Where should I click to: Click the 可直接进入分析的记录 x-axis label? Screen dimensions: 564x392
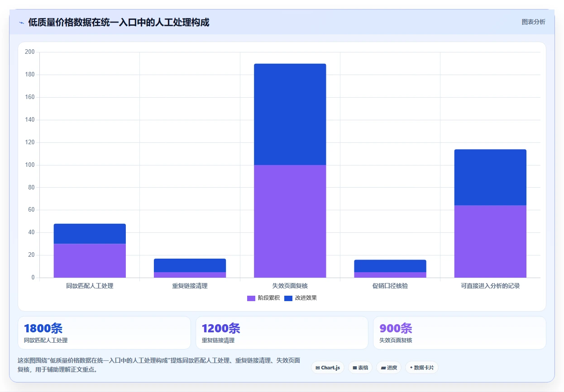coord(490,286)
